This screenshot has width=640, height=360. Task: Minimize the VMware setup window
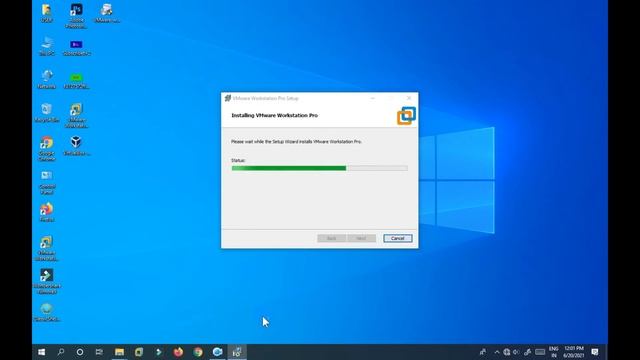pos(372,98)
